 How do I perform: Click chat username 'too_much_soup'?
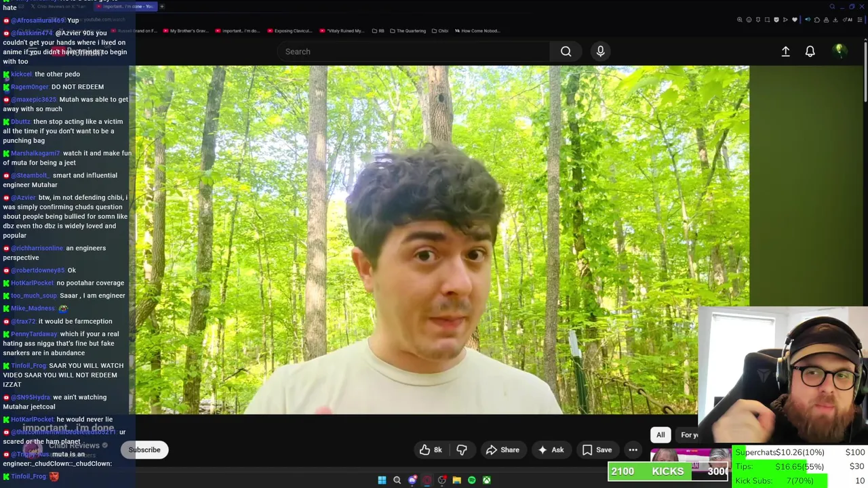point(34,296)
